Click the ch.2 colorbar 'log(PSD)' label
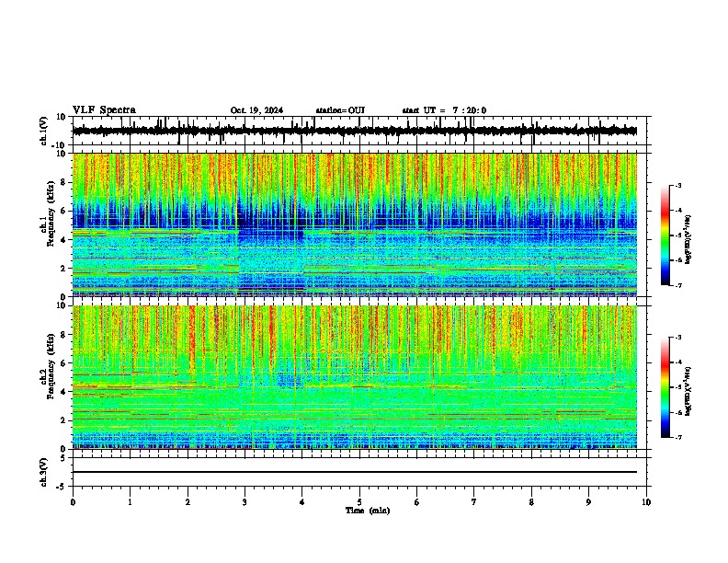This screenshot has width=728, height=563. click(x=688, y=392)
